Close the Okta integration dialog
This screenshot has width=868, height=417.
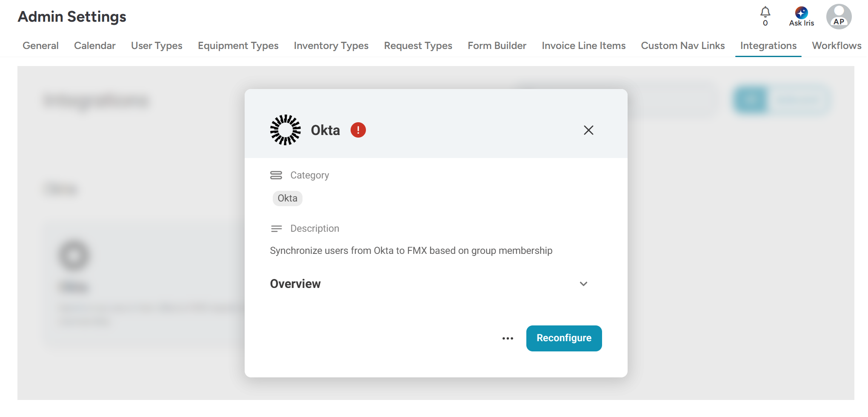pos(588,130)
